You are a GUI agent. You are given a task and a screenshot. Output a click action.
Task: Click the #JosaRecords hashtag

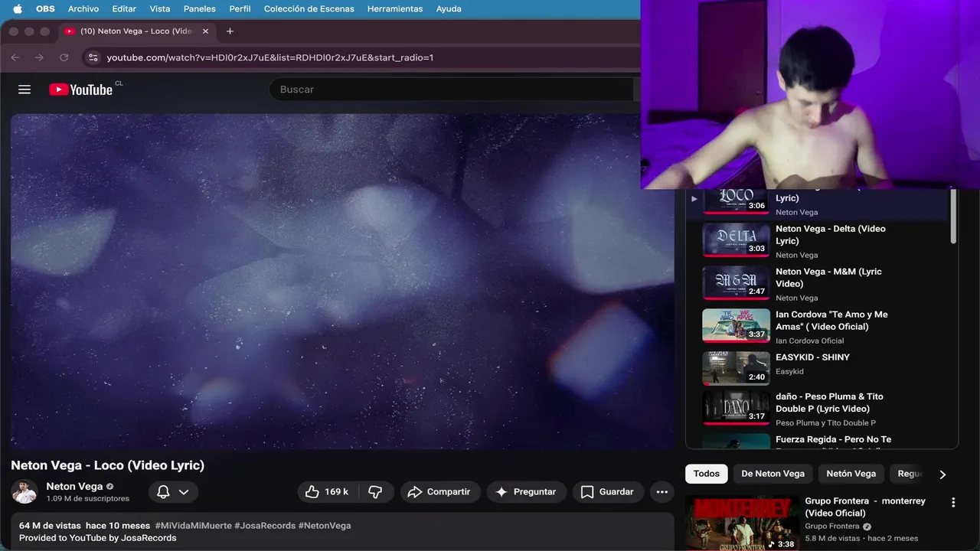(265, 526)
